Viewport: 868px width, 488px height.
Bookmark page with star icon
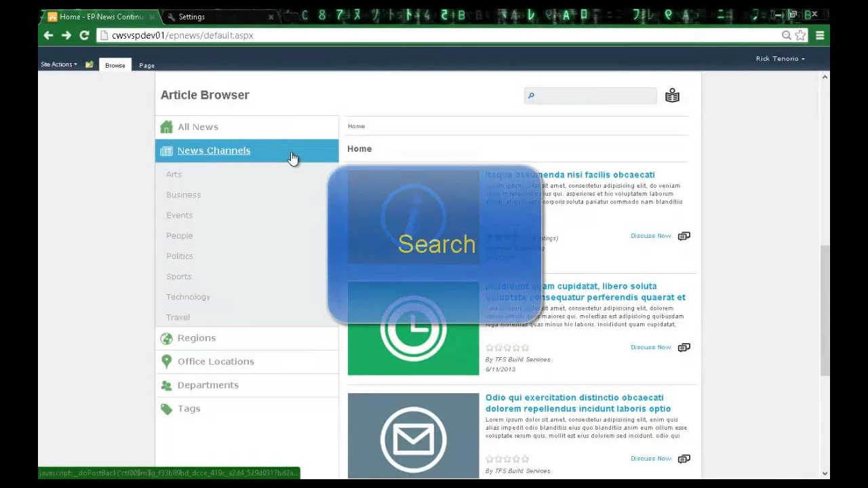pos(801,35)
